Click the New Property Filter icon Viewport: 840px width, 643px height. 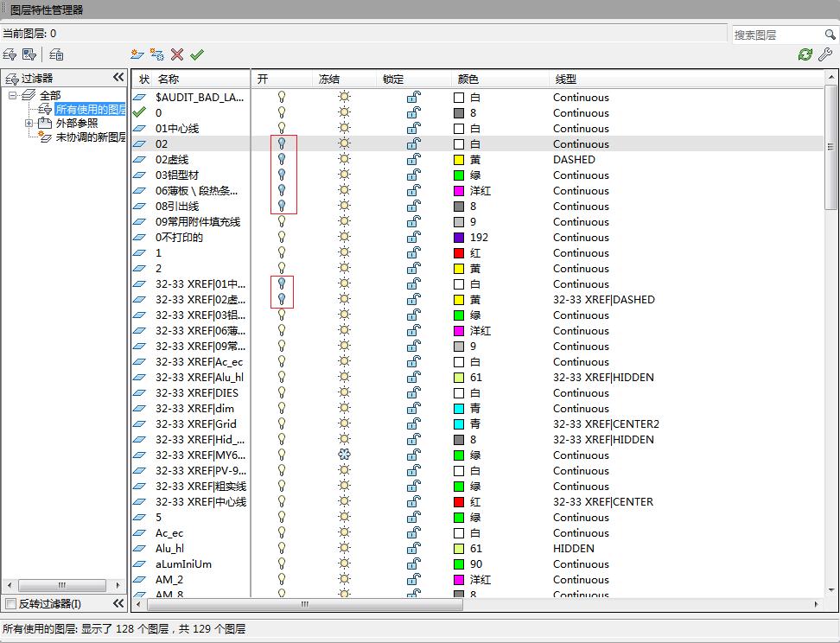click(10, 54)
